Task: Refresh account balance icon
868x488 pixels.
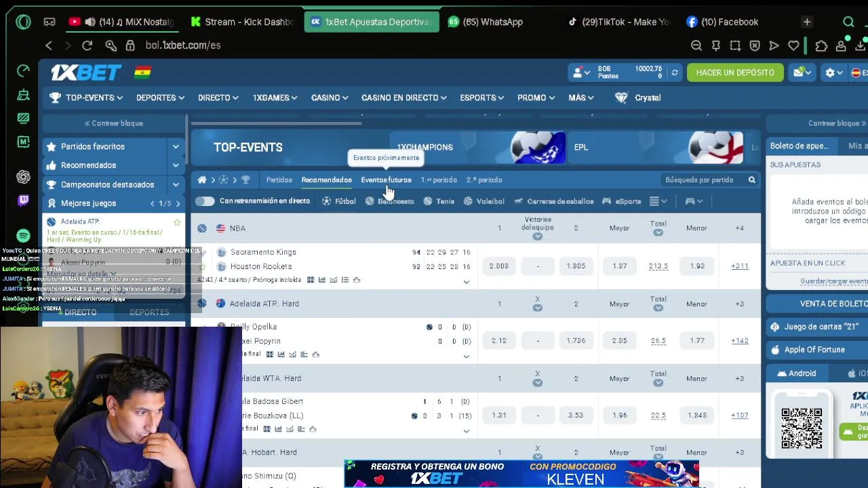Action: click(674, 73)
